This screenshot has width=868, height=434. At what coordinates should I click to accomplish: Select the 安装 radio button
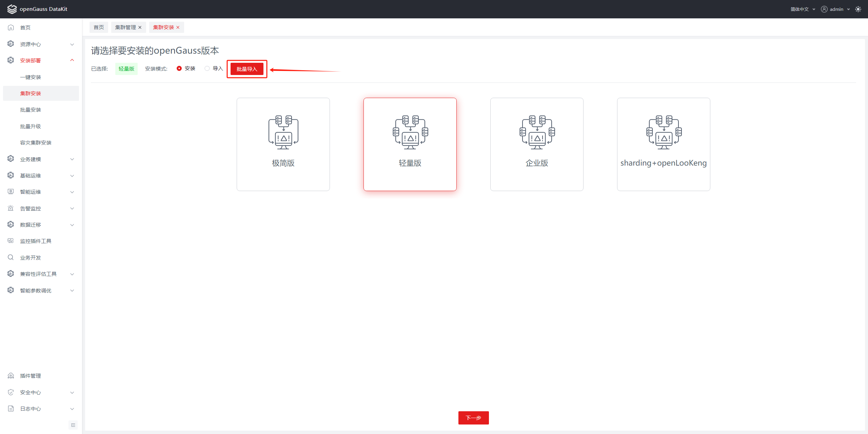point(179,69)
